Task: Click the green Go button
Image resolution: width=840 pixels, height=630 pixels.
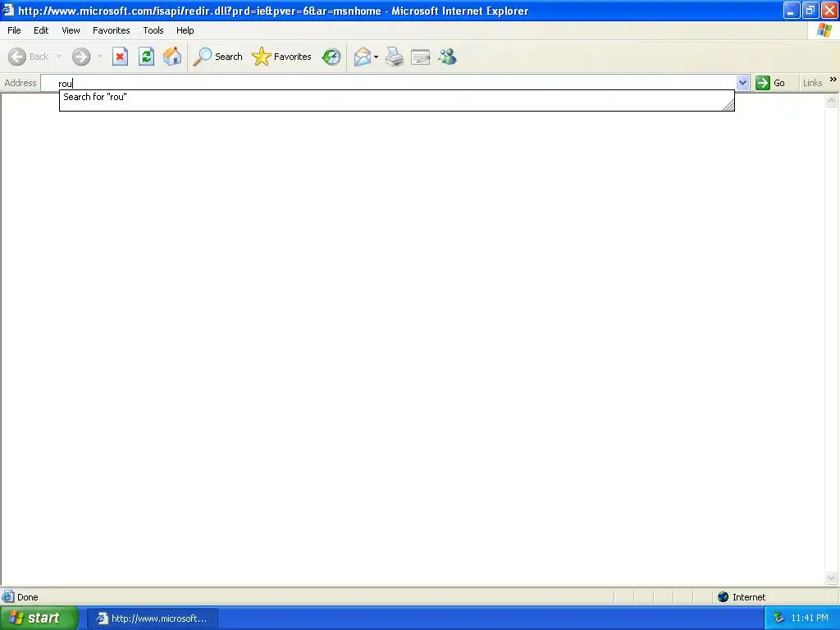Action: coord(770,83)
